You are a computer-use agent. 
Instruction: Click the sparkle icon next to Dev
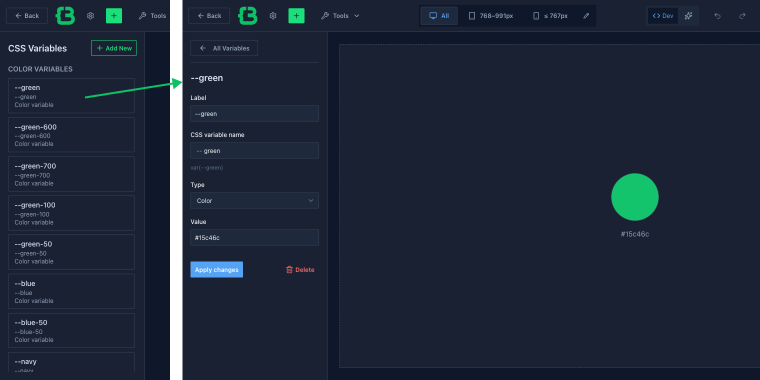688,16
